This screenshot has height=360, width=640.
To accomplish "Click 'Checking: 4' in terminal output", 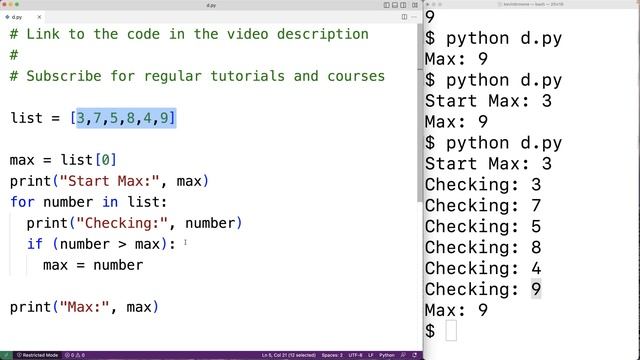I will pyautogui.click(x=483, y=268).
